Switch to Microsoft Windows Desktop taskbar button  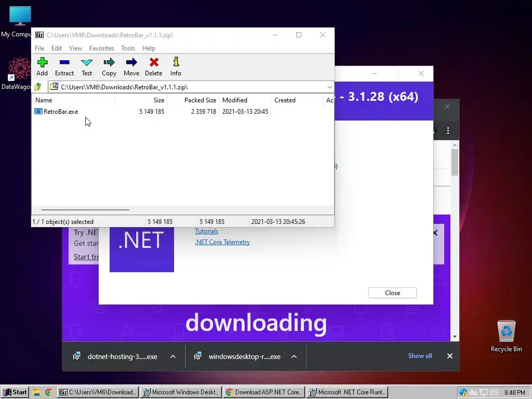coord(181,392)
